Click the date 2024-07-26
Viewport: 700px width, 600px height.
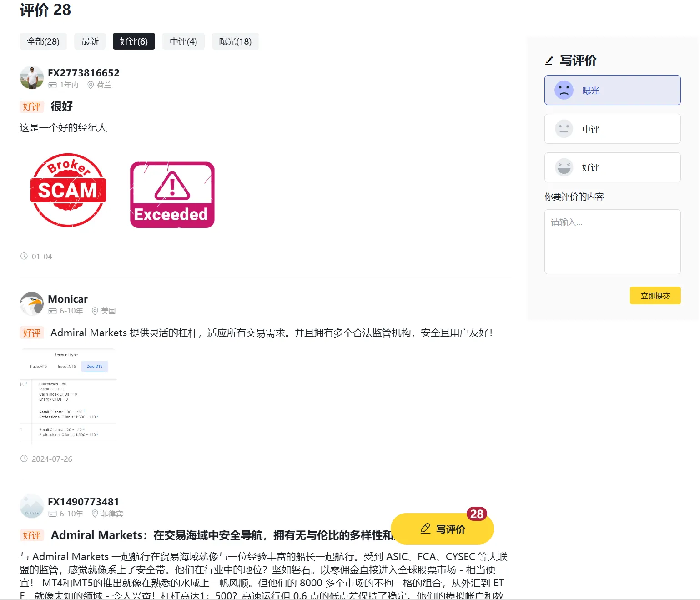(x=52, y=459)
